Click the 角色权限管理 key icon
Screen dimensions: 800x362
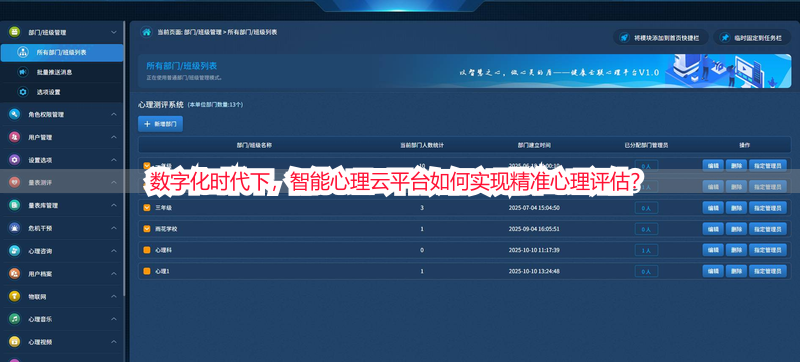pos(14,114)
